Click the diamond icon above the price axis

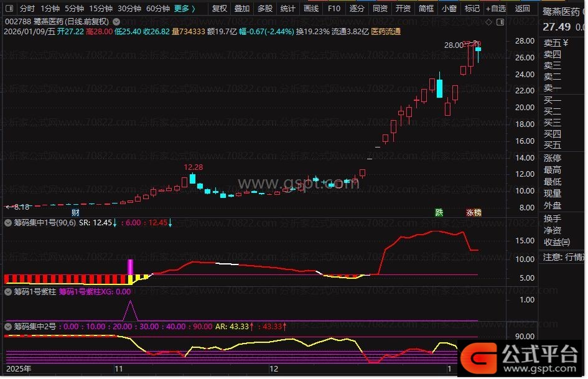coord(488,22)
